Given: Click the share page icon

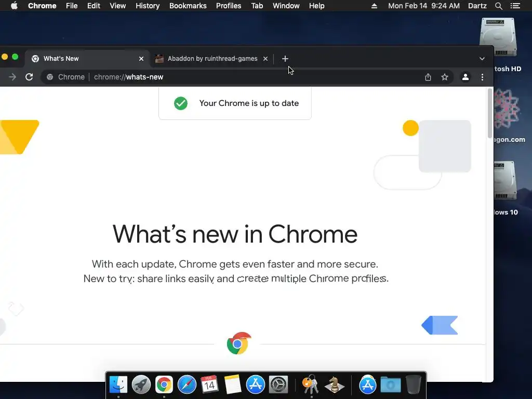Looking at the screenshot, I should point(428,77).
